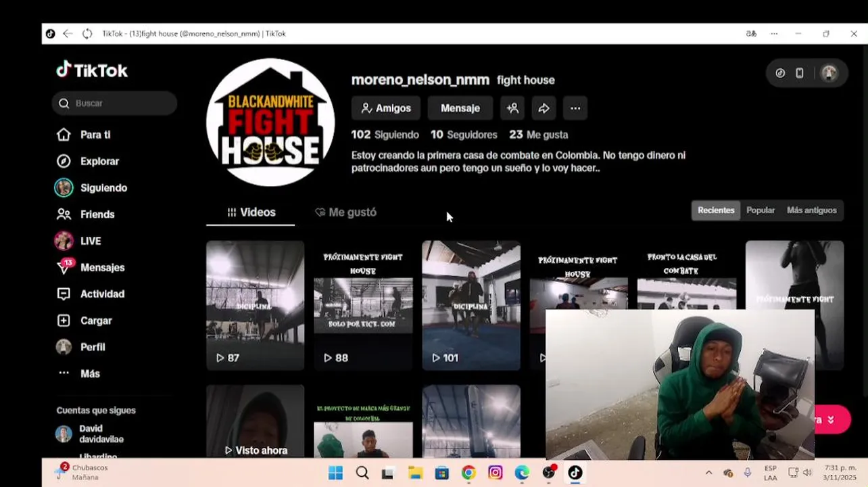Click the suggested accounts person icon
Screen dimensions: 868x487
(512, 108)
